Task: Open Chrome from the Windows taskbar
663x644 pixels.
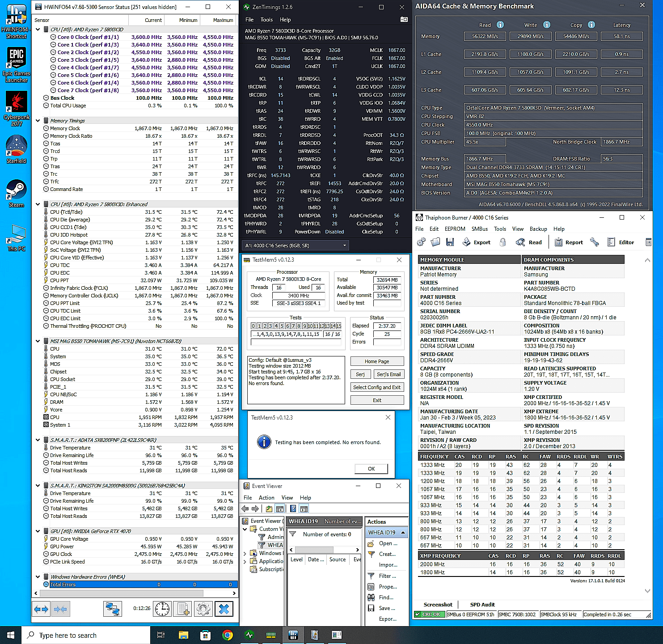Action: click(x=228, y=635)
